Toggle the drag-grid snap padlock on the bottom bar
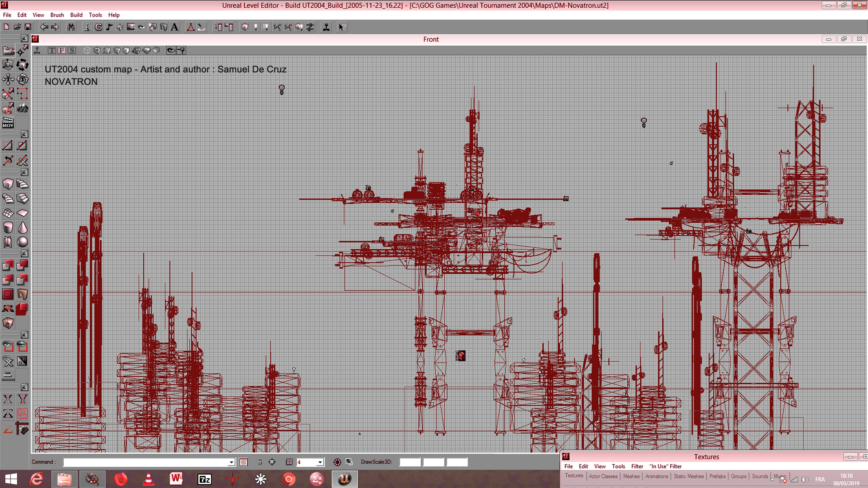Viewport: 868px width, 488px height. pos(260,462)
